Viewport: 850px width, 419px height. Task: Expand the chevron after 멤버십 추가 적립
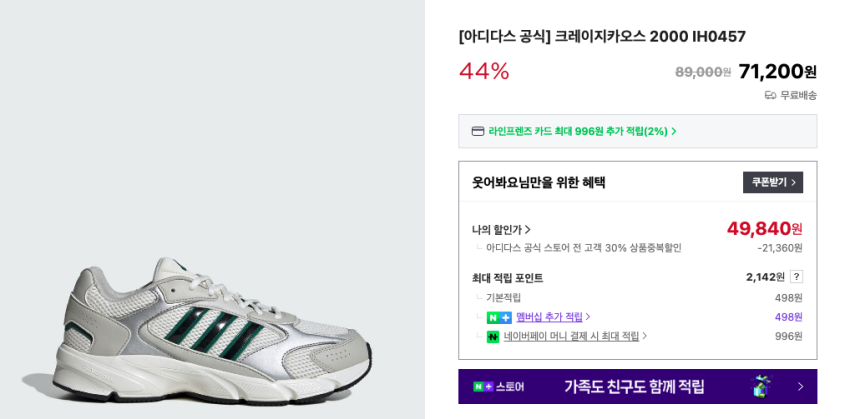click(588, 317)
